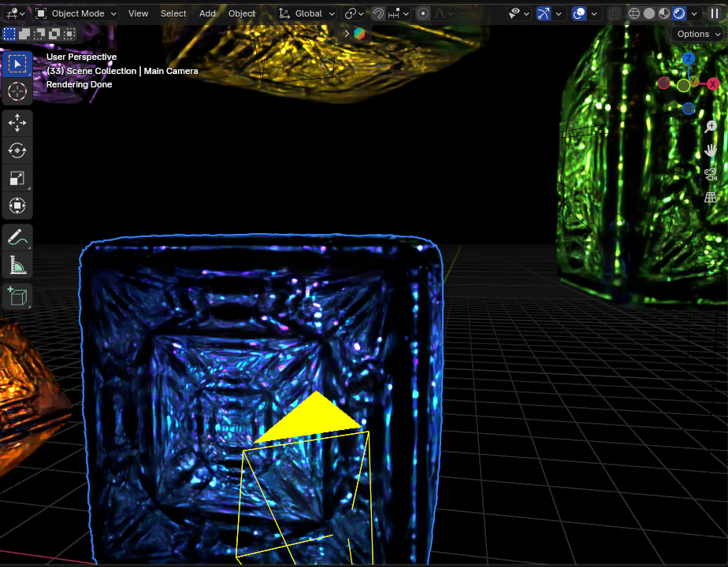Open the Options dropdown
This screenshot has height=567, width=728.
(699, 34)
